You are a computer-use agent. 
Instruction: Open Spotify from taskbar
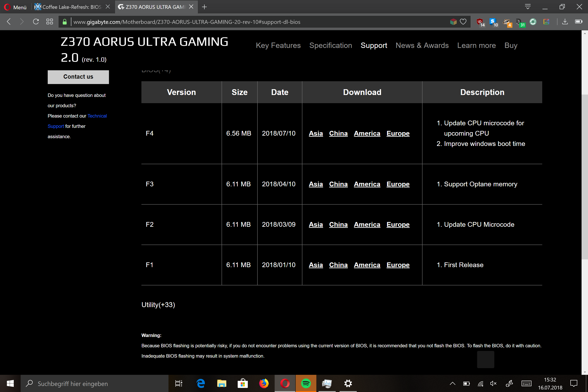tap(306, 383)
